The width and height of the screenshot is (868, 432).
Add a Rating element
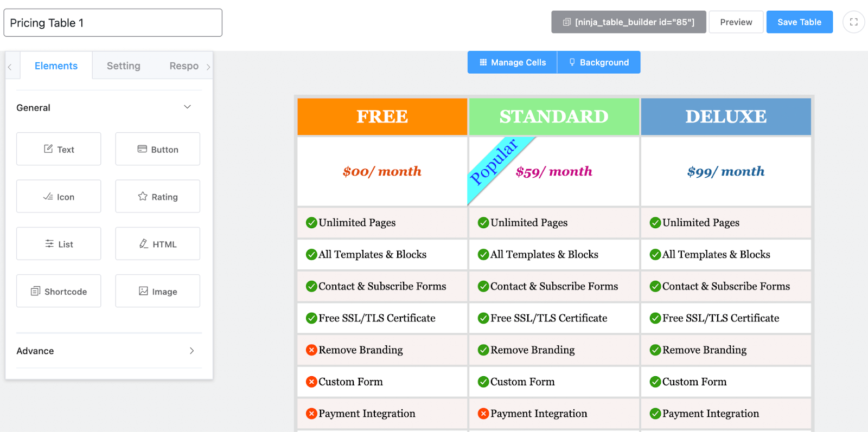point(158,196)
